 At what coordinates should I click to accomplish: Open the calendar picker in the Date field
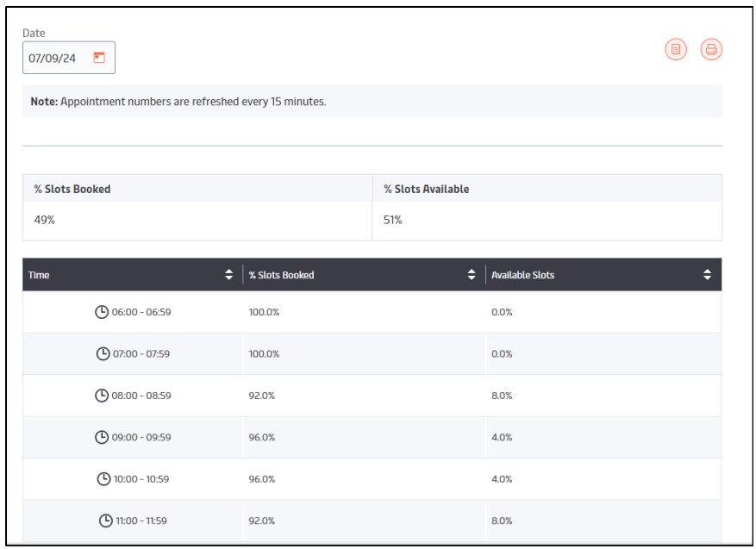click(x=99, y=58)
